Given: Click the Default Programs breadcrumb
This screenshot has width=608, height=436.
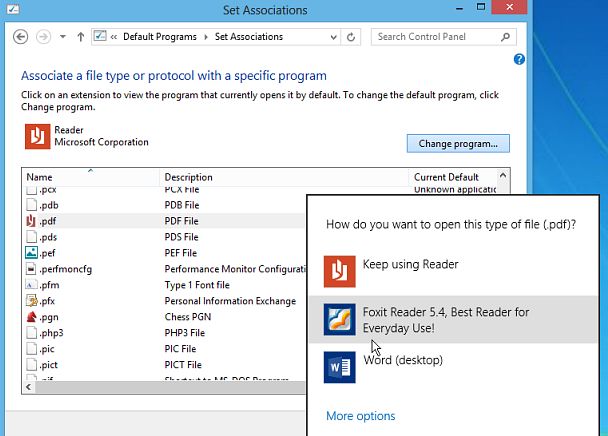Looking at the screenshot, I should click(160, 37).
